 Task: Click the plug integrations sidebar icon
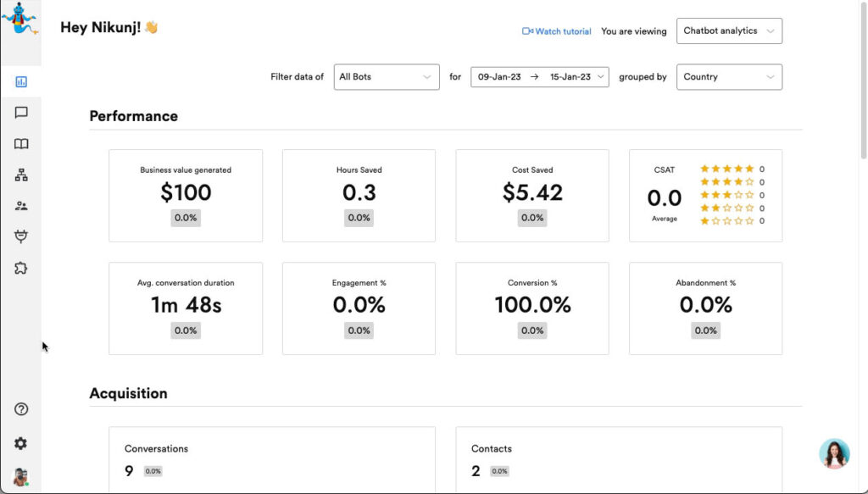pos(21,236)
